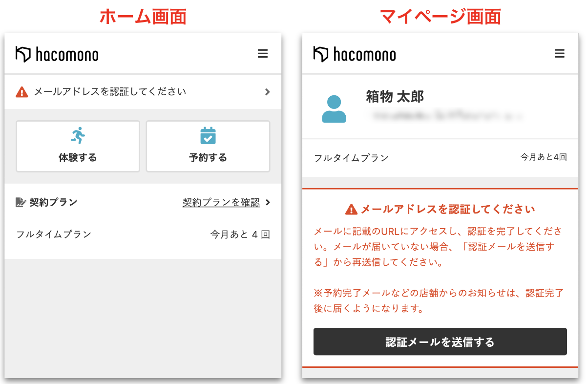Viewport: 588px width, 384px height.
Task: Expand email verification banner via right chevron
Action: (267, 92)
